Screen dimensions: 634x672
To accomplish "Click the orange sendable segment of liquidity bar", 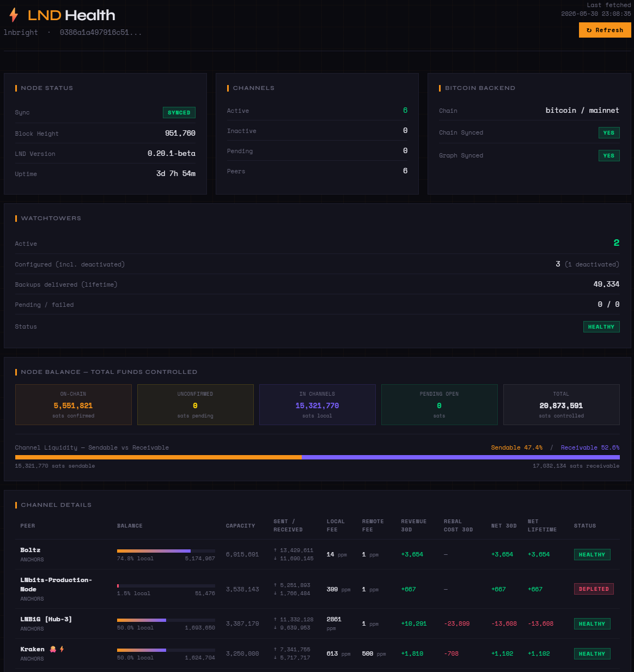I will click(x=158, y=457).
